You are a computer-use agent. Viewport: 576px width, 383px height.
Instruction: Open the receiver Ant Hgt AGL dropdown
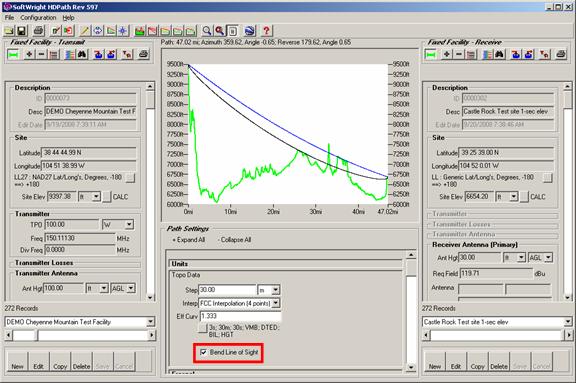coord(548,257)
